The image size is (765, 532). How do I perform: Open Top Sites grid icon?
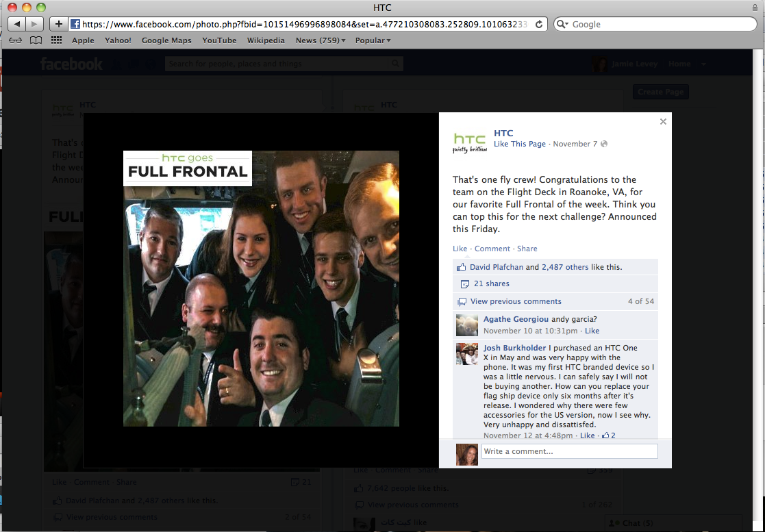56,40
